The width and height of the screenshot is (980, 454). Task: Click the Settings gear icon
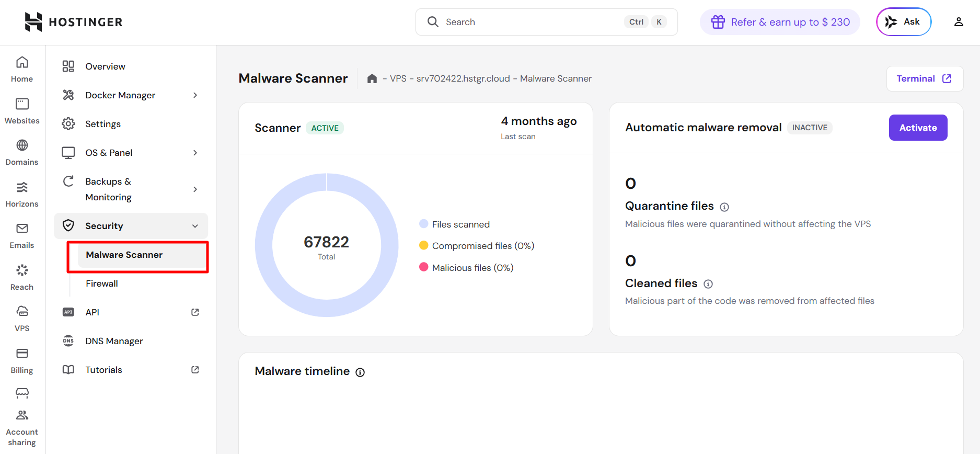tap(68, 124)
